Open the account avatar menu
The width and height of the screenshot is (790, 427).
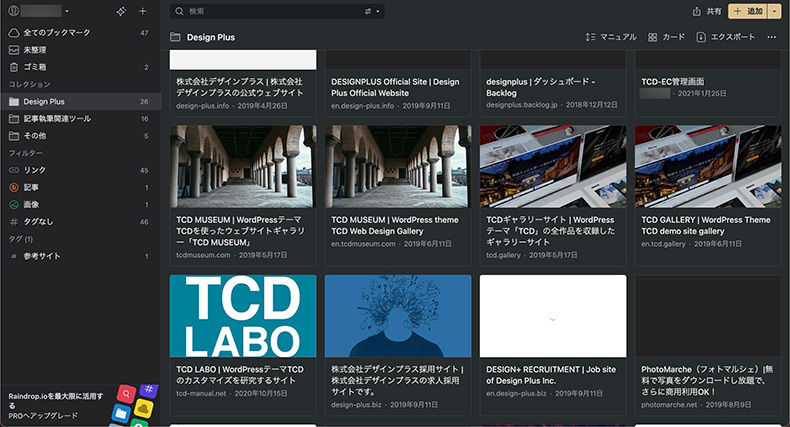14,11
